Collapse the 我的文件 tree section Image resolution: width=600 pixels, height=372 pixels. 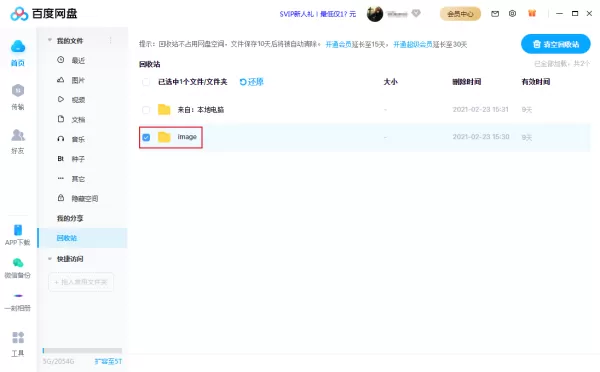point(50,40)
